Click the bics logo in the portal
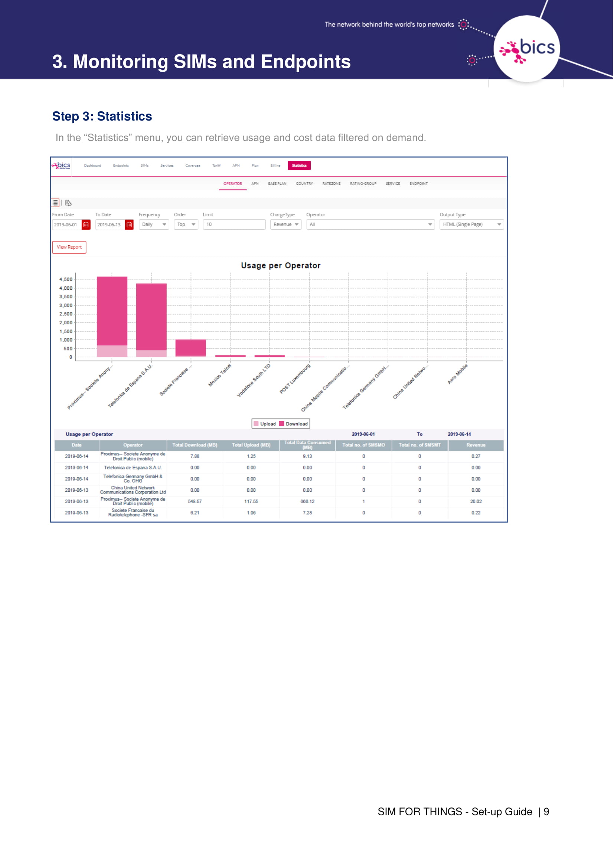 pos(61,166)
